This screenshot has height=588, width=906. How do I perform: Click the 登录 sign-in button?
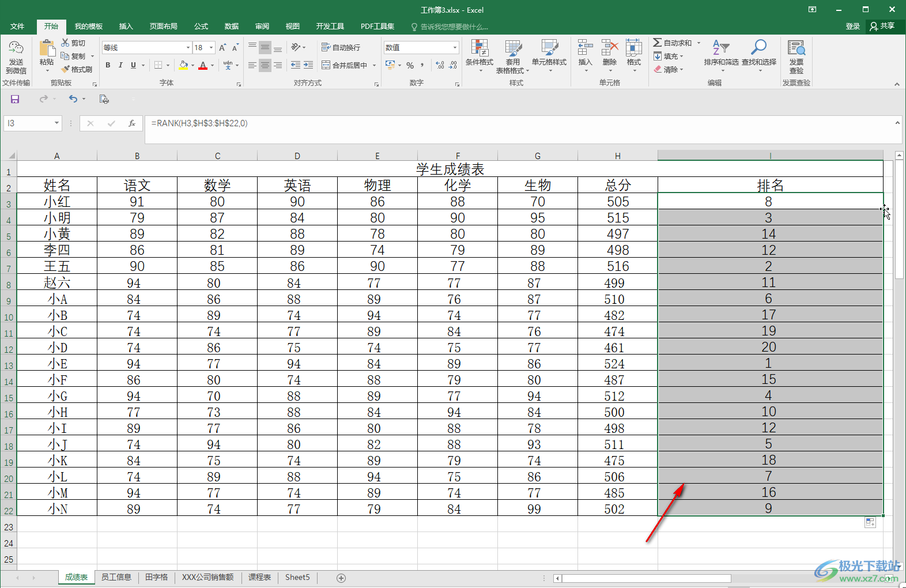[853, 27]
